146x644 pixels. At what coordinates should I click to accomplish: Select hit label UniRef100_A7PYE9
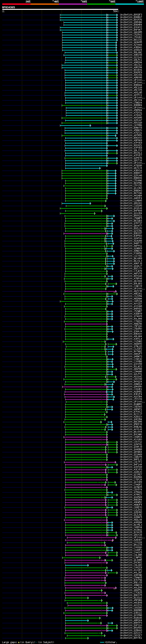coord(131,143)
